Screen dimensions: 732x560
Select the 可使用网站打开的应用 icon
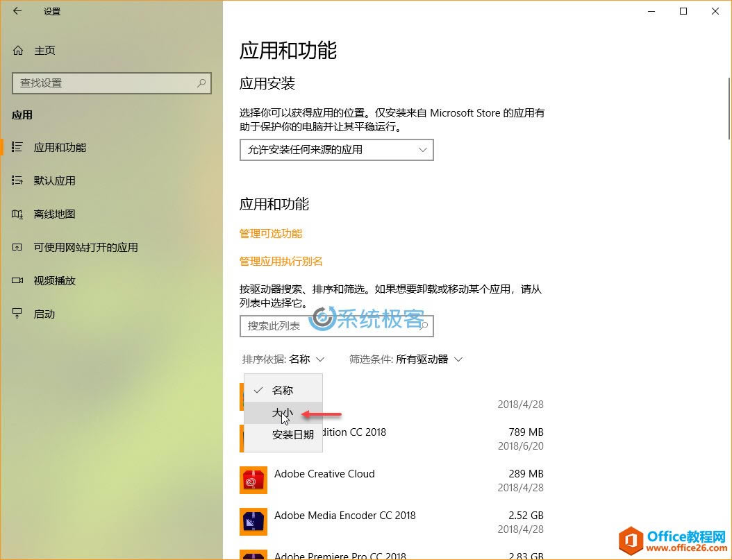click(17, 247)
